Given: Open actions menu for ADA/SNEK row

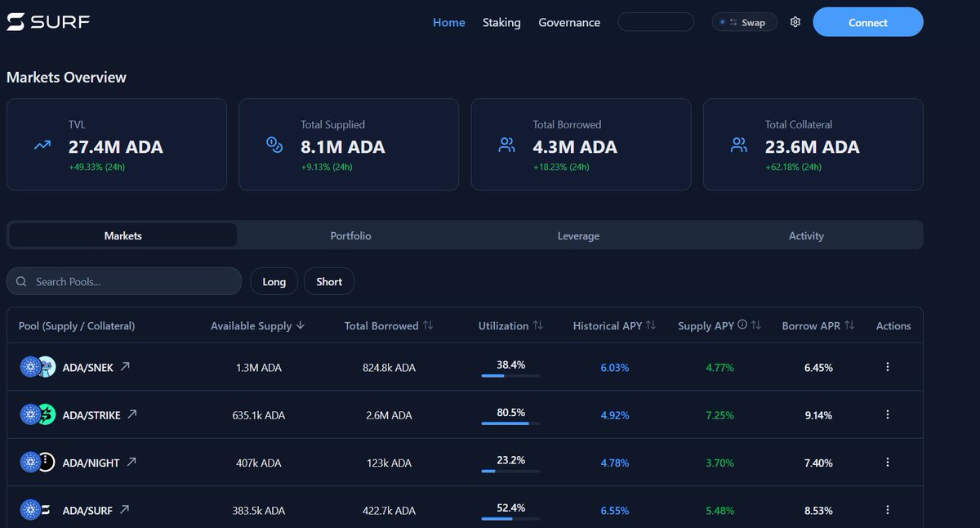Looking at the screenshot, I should pyautogui.click(x=888, y=367).
